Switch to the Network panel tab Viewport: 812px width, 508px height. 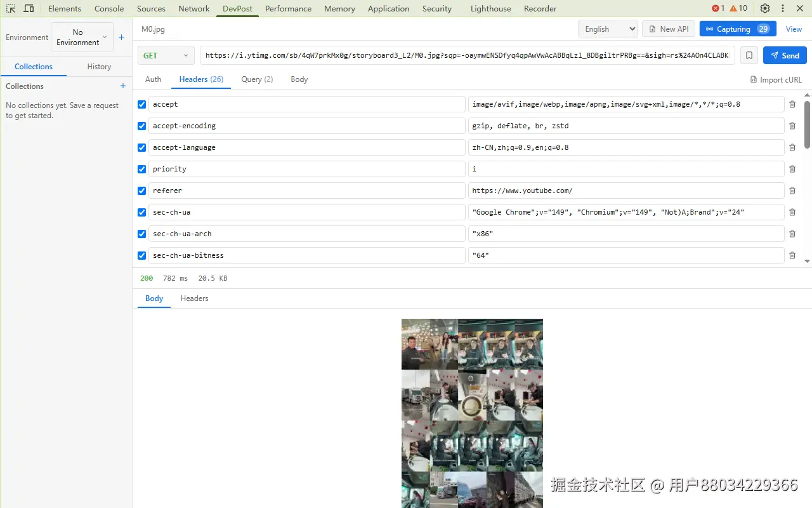[194, 8]
